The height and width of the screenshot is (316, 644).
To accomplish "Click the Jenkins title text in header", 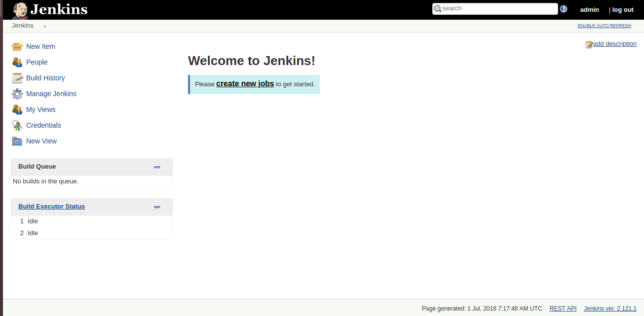I will [59, 9].
